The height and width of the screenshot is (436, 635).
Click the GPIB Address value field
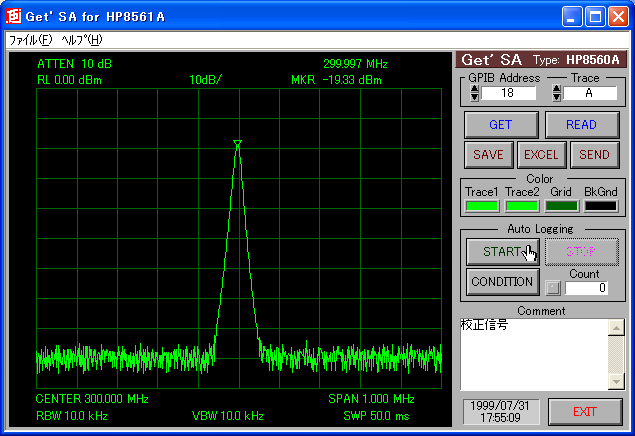(510, 93)
